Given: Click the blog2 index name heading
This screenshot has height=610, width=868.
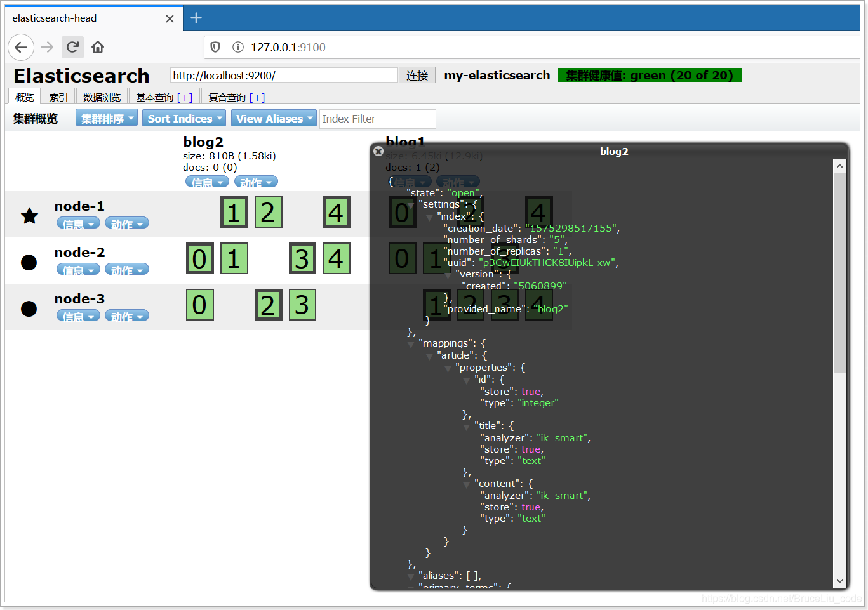Looking at the screenshot, I should click(x=203, y=142).
